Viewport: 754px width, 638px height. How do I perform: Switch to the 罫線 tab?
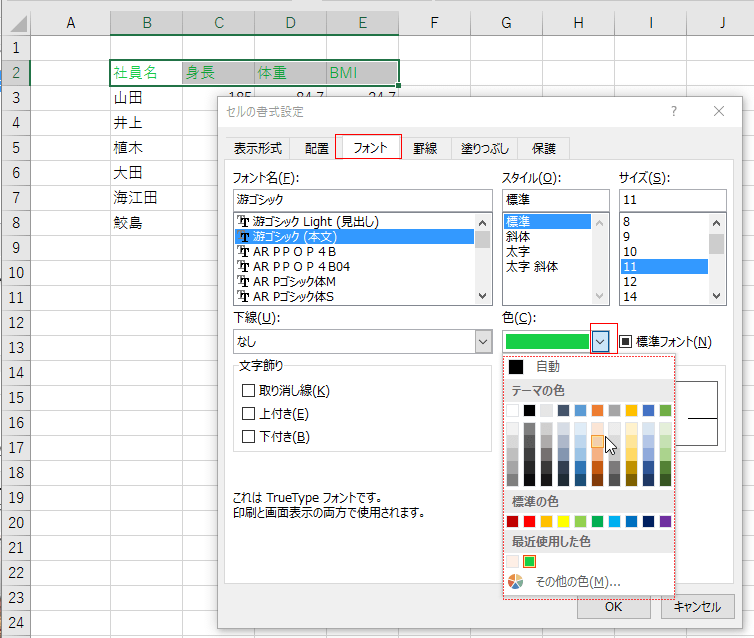(425, 148)
